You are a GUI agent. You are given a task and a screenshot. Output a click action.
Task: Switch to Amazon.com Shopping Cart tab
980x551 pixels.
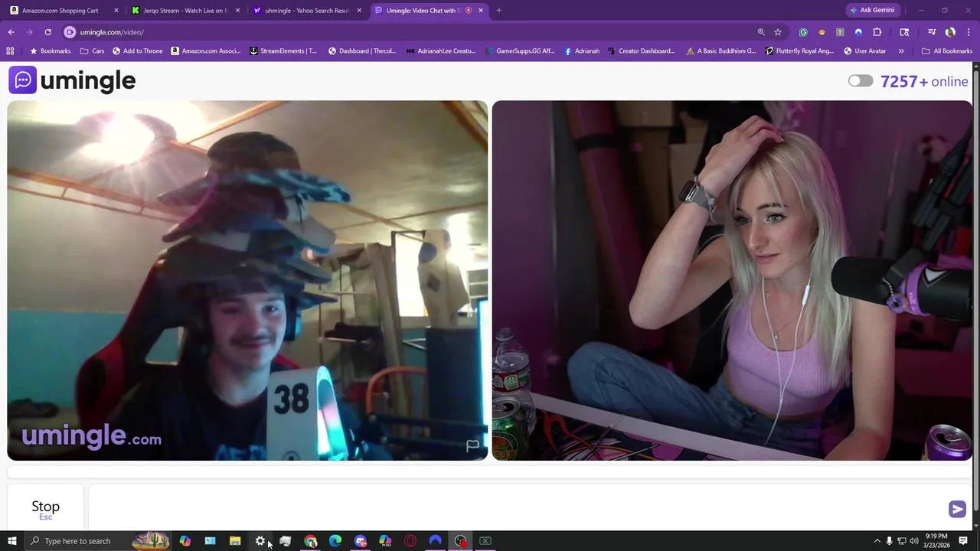[60, 11]
